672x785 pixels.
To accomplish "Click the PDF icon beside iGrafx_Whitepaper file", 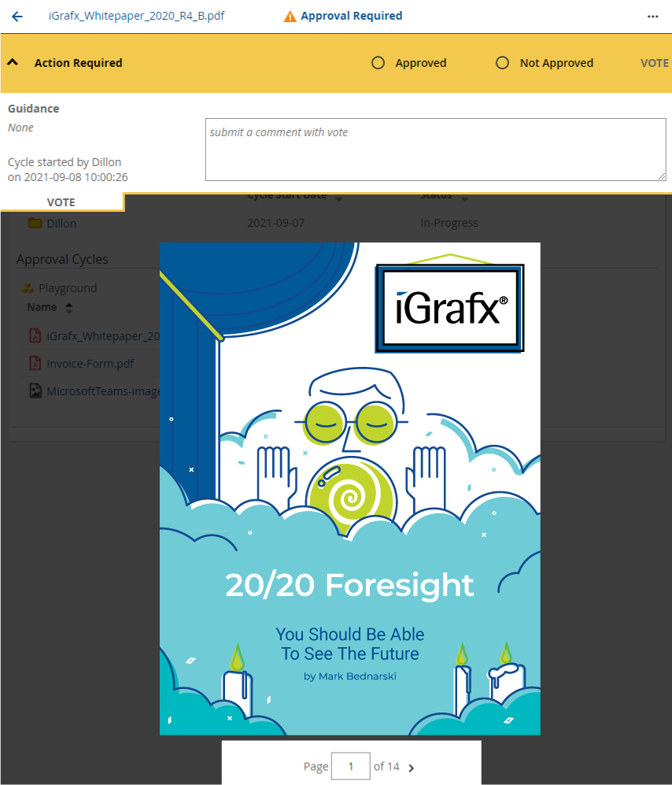I will 35,336.
